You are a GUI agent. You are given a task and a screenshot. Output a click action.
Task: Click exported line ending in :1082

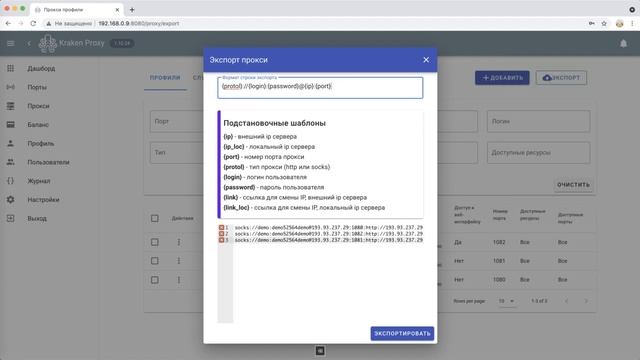pos(329,234)
